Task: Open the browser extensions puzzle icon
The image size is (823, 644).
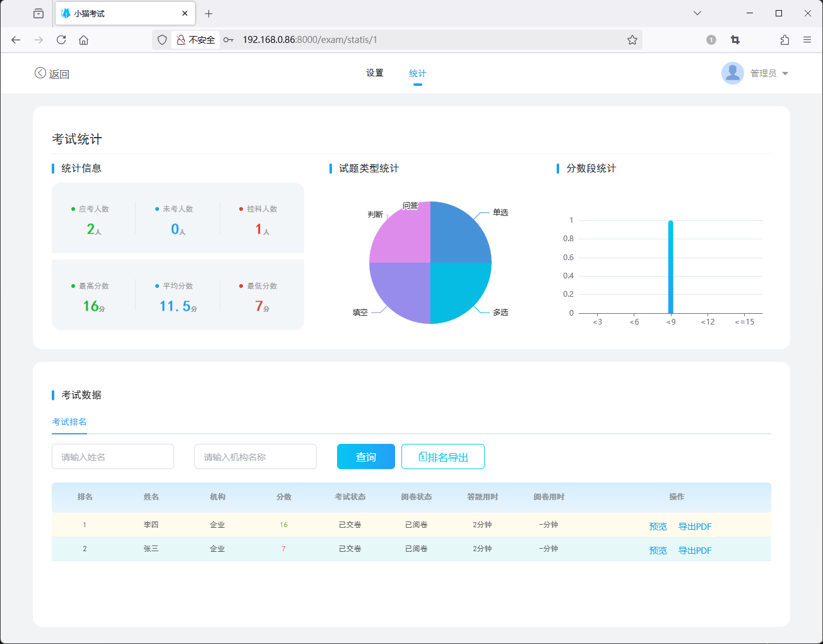Action: [x=785, y=40]
